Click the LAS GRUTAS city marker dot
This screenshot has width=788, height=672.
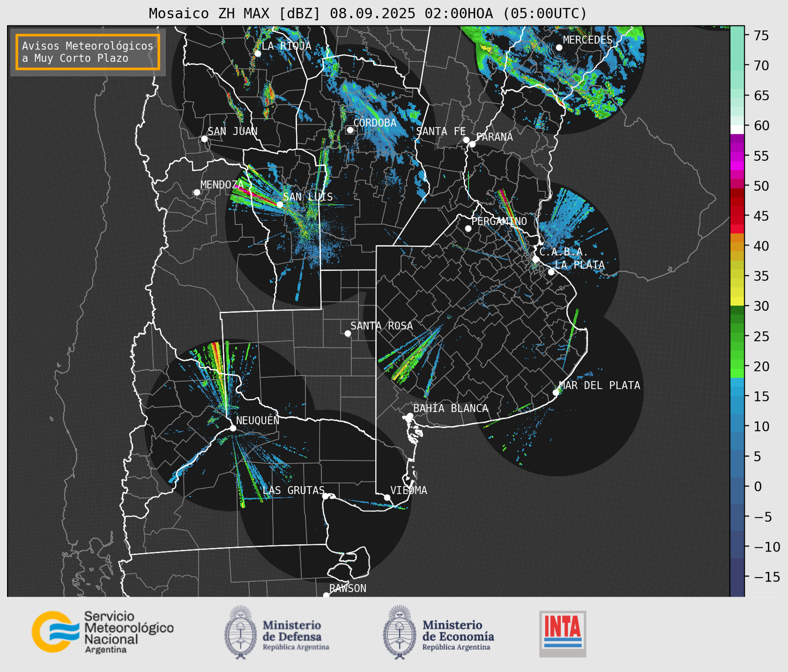pos(326,496)
